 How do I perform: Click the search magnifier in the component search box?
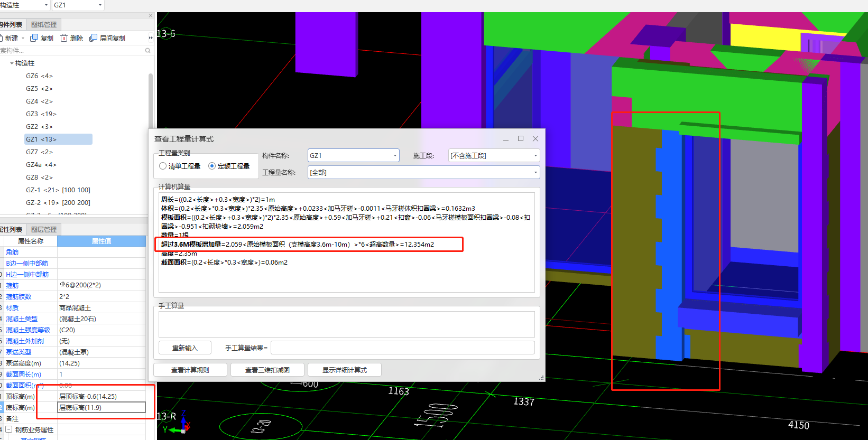(x=147, y=51)
